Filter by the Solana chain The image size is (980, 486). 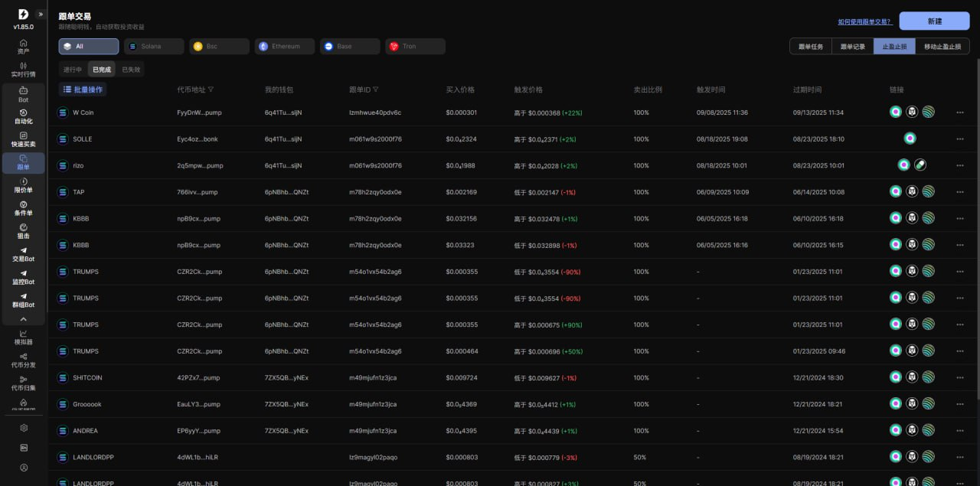point(154,47)
